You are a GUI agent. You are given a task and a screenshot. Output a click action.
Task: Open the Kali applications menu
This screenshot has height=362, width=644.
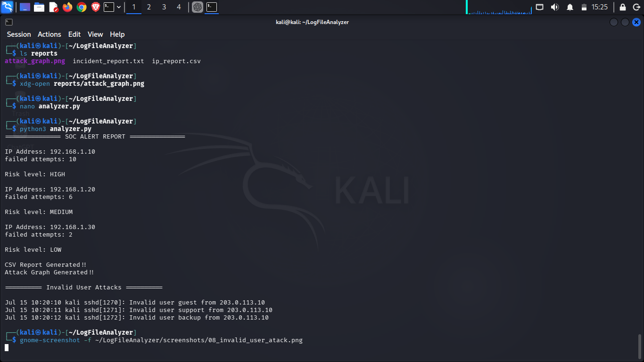click(7, 7)
